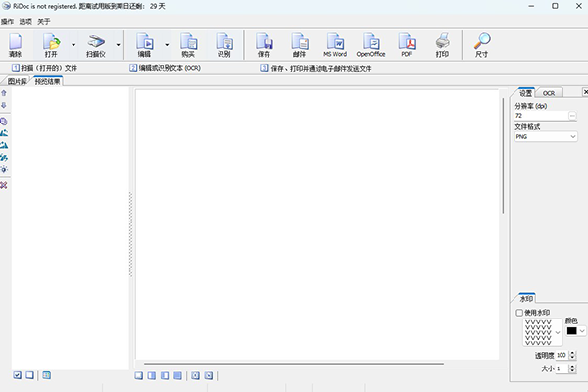Switch to the 预览结果 tab
The image size is (588, 392).
coord(48,81)
